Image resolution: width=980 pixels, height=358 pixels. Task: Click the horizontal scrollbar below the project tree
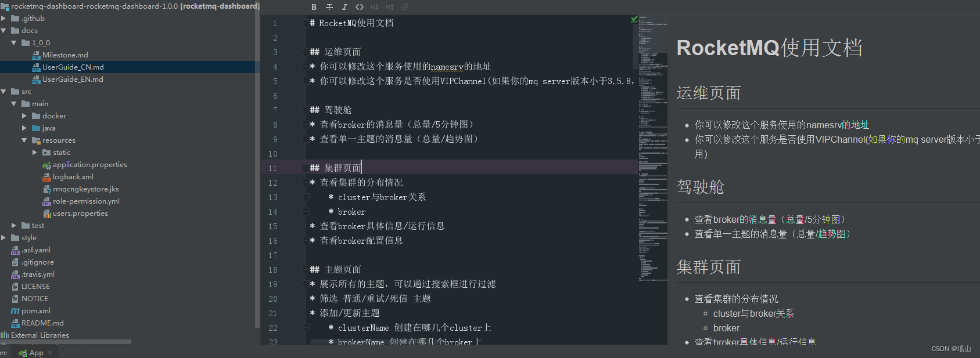point(66,342)
